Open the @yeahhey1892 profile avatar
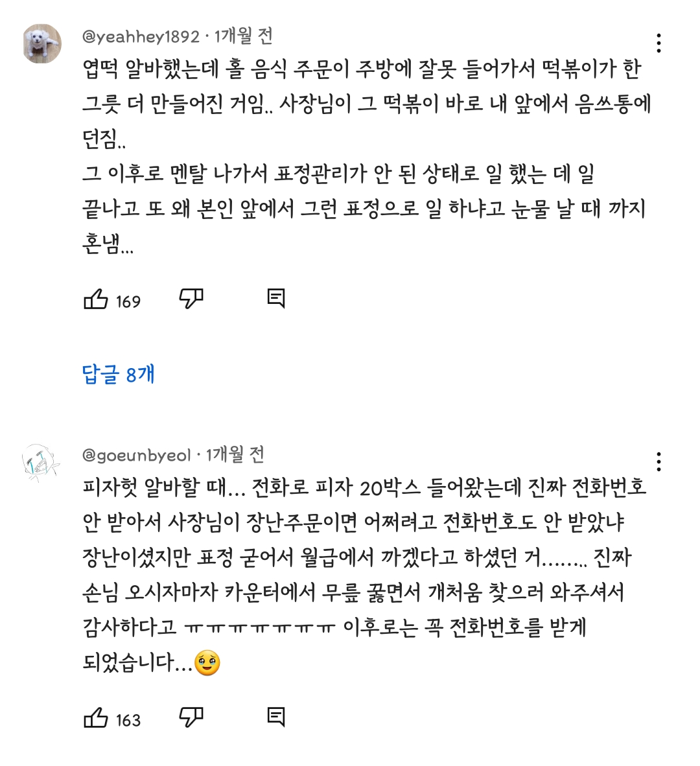Viewport: 700px width, 766px height. pos(42,44)
